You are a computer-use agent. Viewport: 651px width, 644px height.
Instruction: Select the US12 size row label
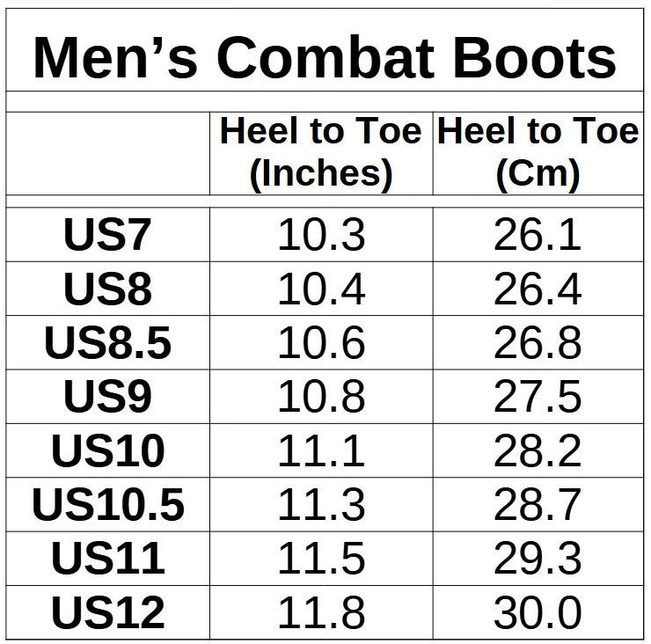click(107, 612)
